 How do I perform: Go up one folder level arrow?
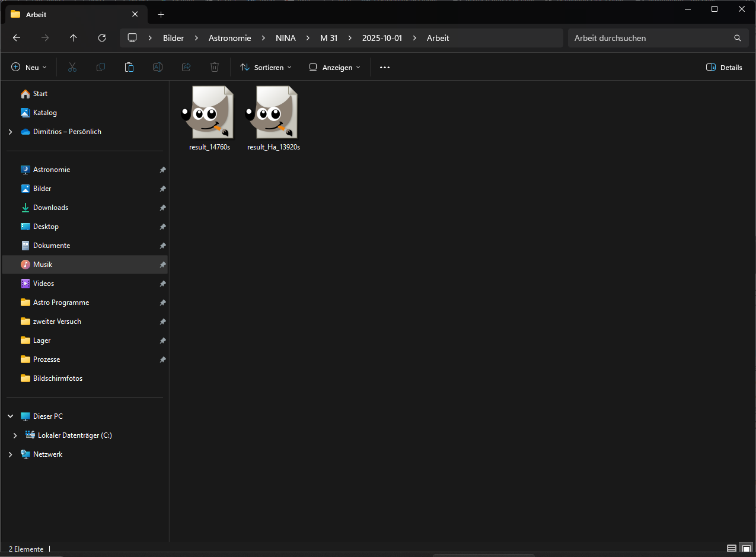[73, 38]
